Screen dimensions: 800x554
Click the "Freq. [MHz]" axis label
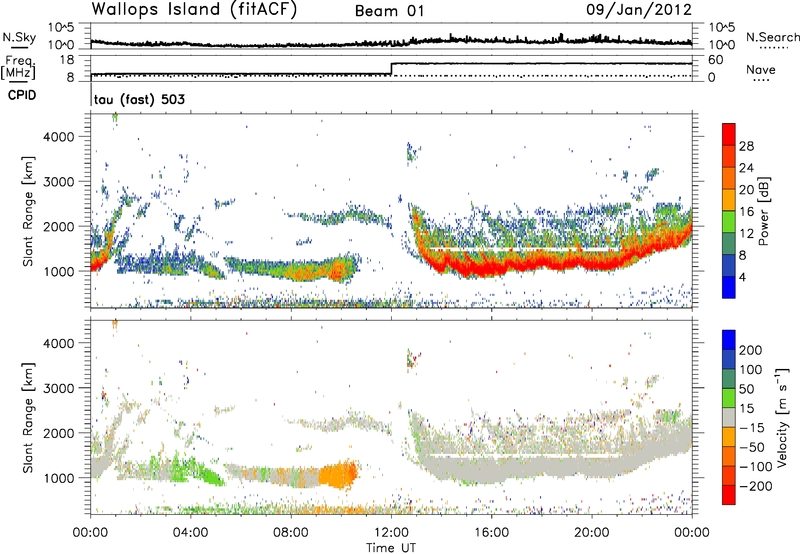[x=19, y=68]
